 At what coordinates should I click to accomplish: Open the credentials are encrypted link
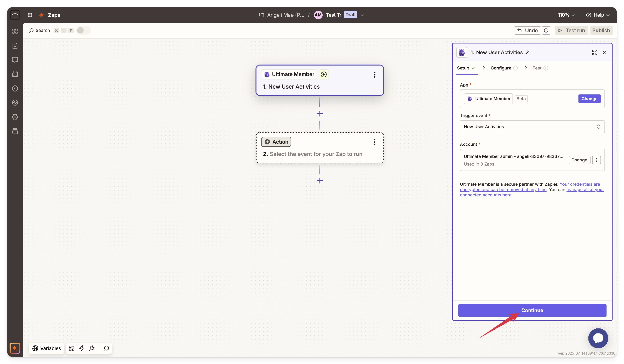(530, 187)
